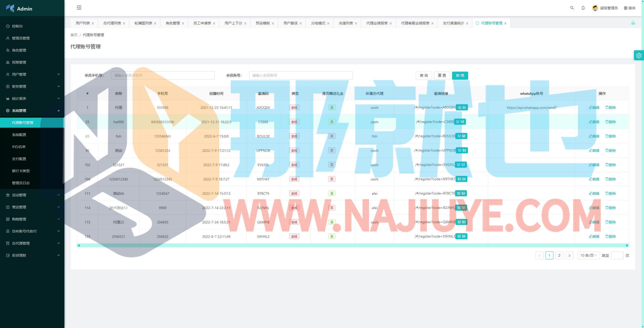This screenshot has height=328, width=644.
Task: Copy invite link for code A0OQ0V
Action: (462, 108)
